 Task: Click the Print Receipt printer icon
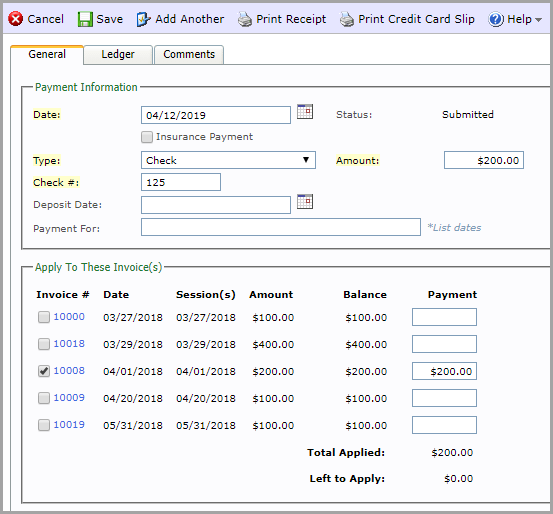point(245,19)
